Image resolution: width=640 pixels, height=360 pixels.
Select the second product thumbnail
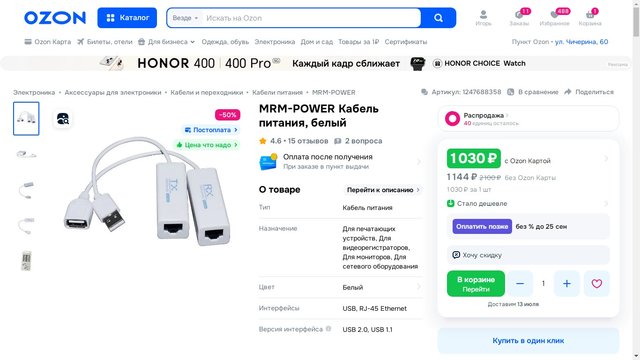[x=26, y=154]
